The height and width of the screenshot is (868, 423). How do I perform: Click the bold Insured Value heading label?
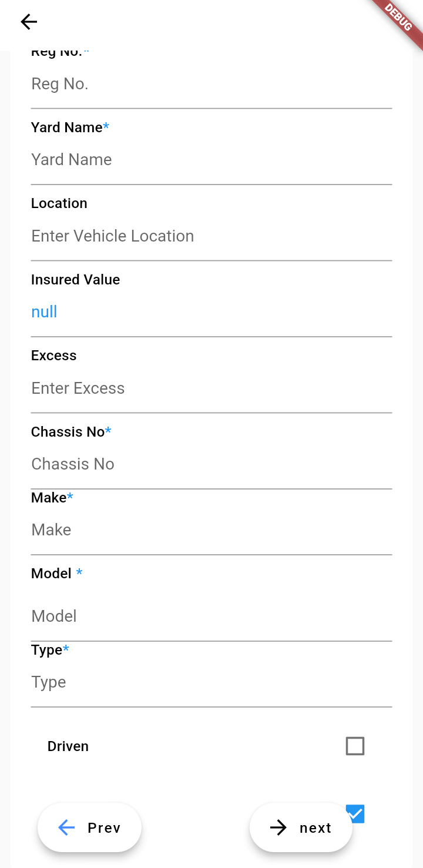point(75,280)
